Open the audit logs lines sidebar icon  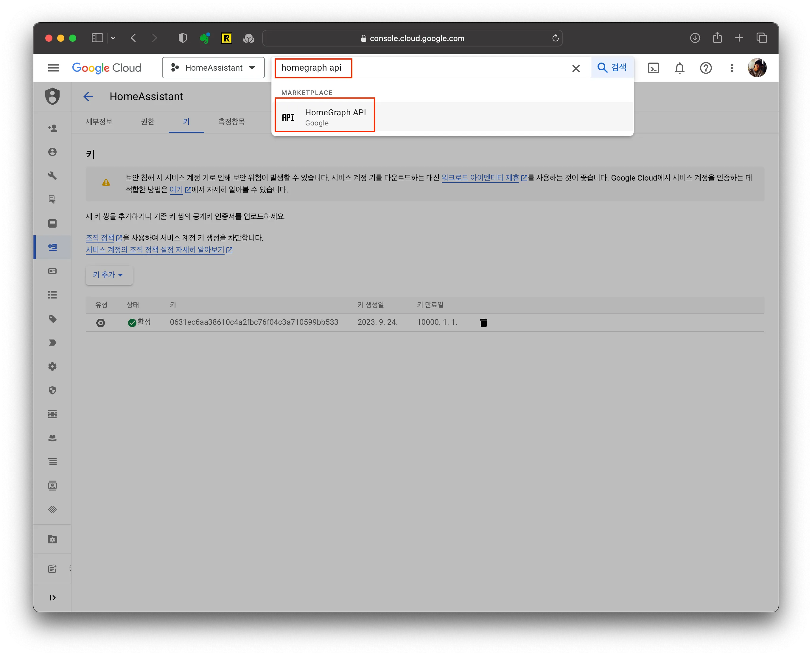pos(52,462)
